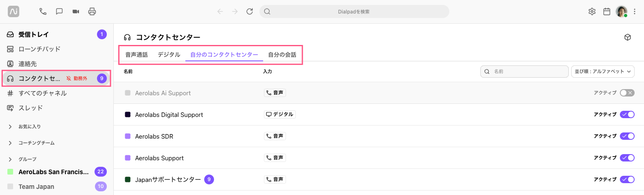This screenshot has height=195, width=644.
Task: Enable active toggle for Aerolabs Ai Support
Action: (x=627, y=93)
